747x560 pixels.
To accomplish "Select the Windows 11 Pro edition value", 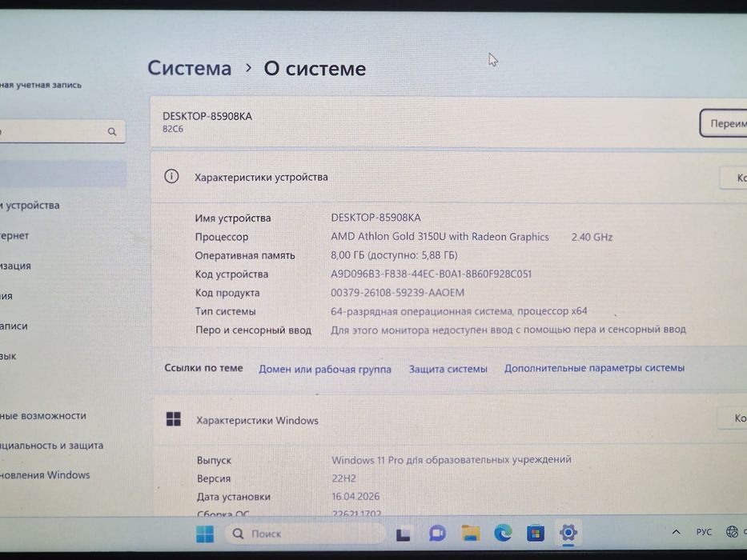I will 451,459.
